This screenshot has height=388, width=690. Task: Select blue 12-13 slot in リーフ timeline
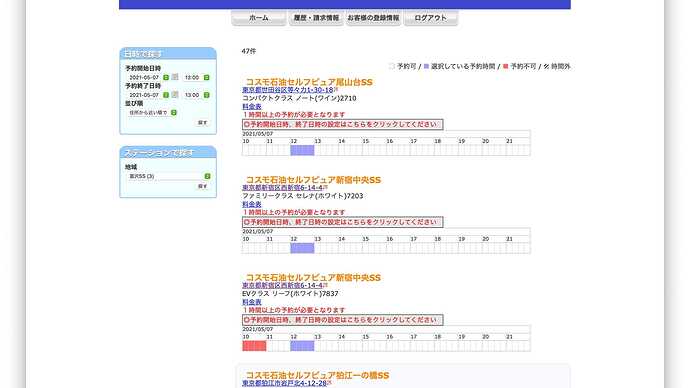(x=302, y=346)
